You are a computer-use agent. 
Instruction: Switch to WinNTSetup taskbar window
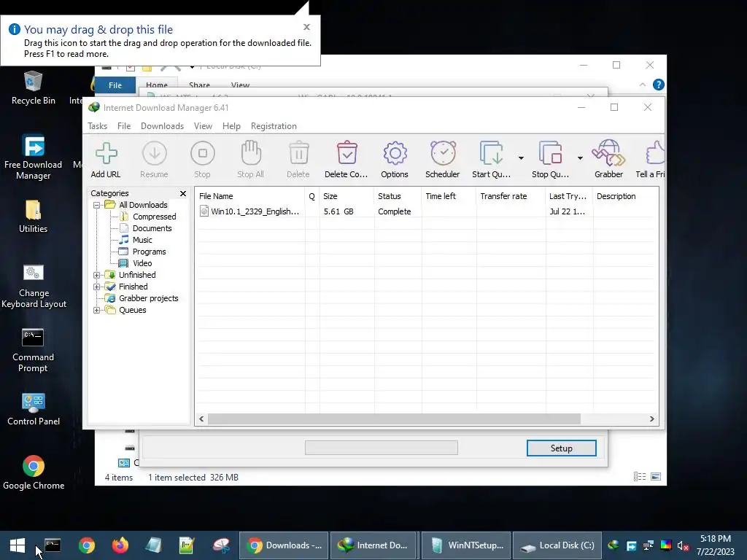[466, 545]
